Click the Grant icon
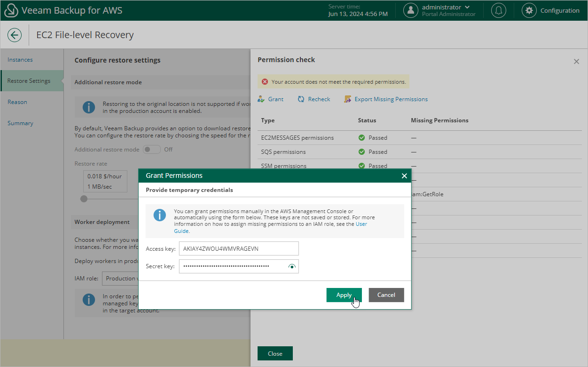The height and width of the screenshot is (367, 588). click(261, 99)
